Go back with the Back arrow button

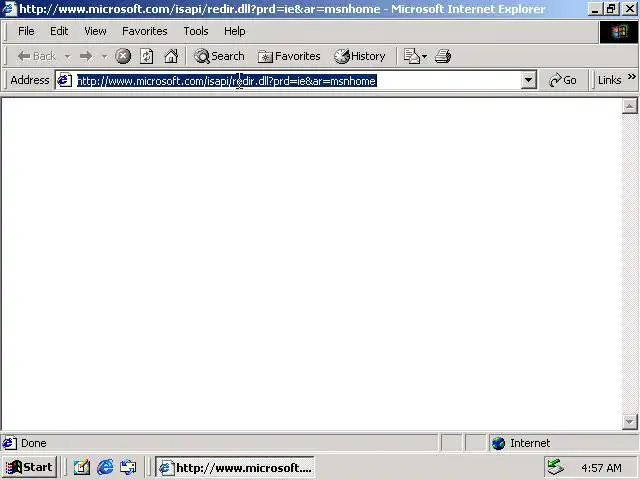point(36,56)
